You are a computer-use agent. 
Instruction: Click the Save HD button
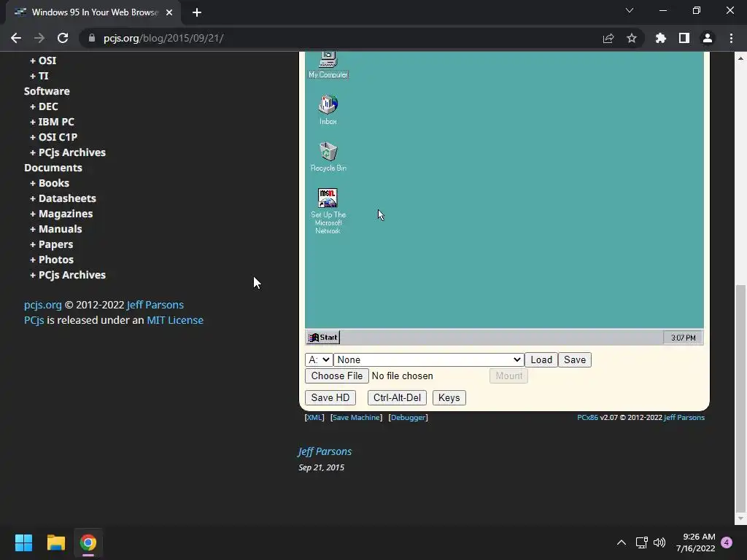pos(330,397)
